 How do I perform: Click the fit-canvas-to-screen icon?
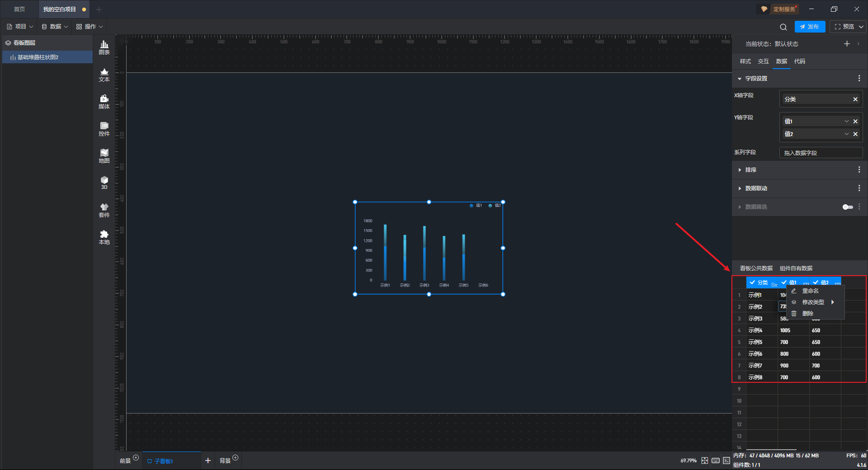[x=705, y=461]
